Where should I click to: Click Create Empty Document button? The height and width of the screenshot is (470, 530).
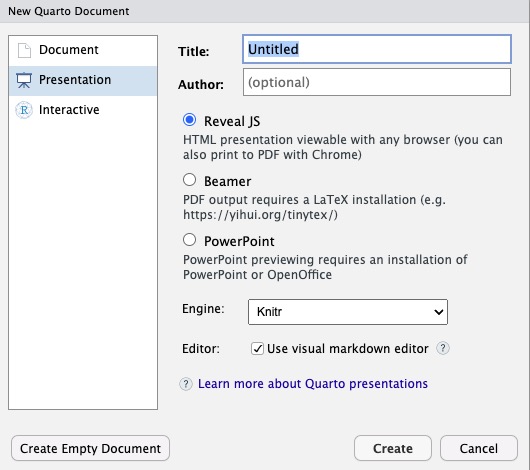click(90, 448)
